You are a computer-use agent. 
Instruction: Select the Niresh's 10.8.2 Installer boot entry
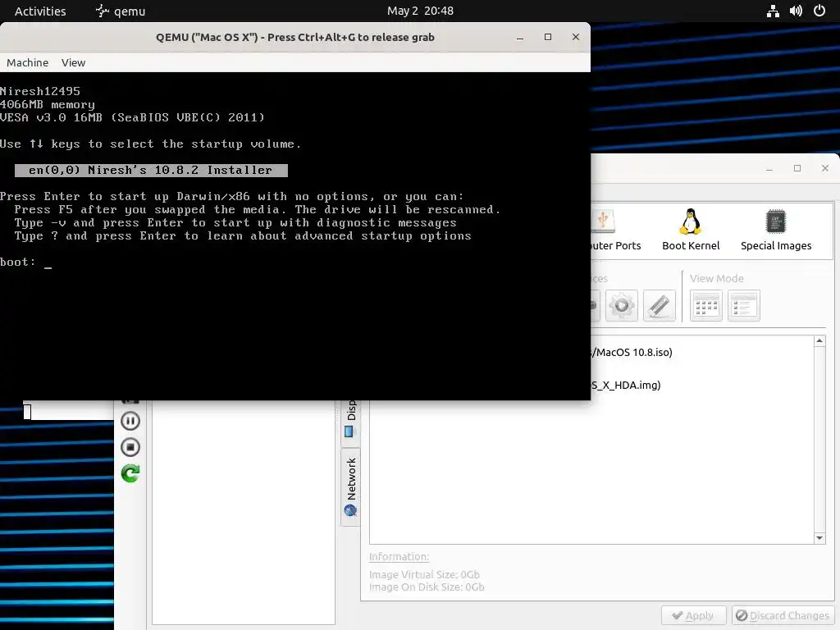(x=151, y=171)
